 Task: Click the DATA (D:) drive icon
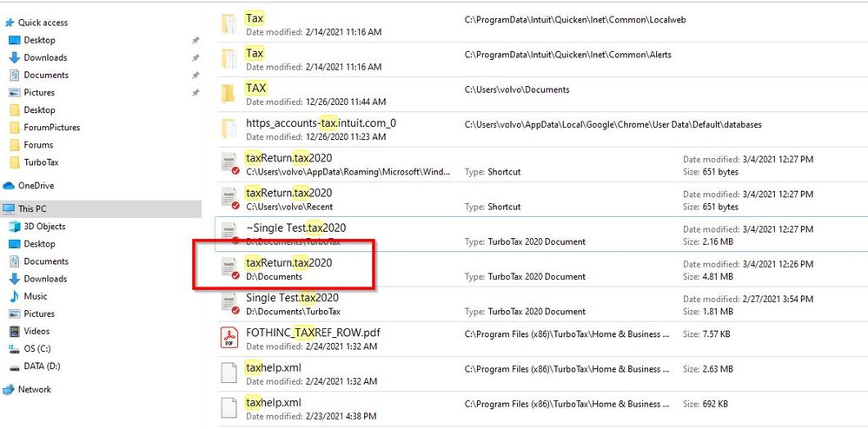pos(15,366)
